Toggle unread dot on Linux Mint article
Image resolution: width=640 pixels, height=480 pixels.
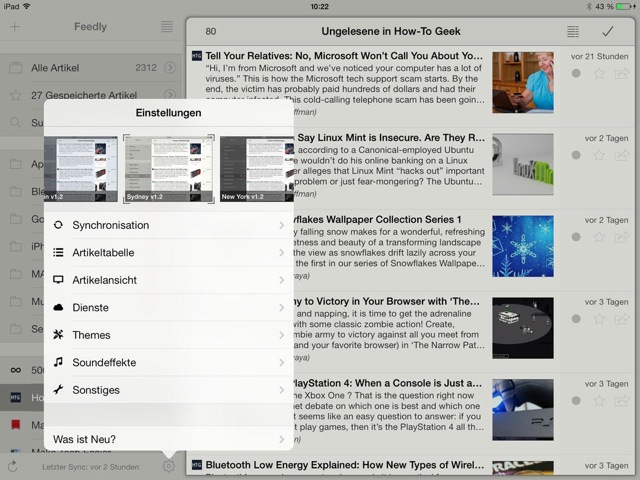(576, 155)
